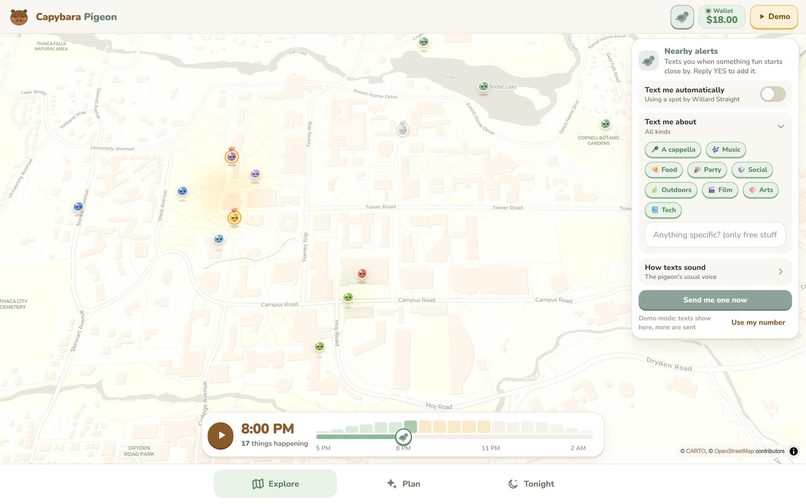Select the plain purple map marker
Image resolution: width=806 pixels, height=504 pixels.
pyautogui.click(x=255, y=174)
